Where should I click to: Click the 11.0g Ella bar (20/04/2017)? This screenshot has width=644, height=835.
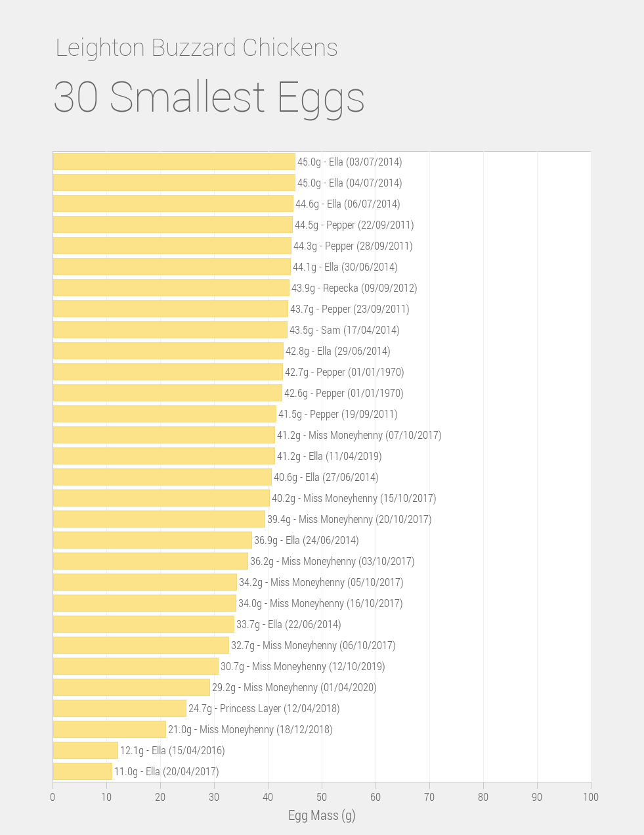click(x=82, y=771)
